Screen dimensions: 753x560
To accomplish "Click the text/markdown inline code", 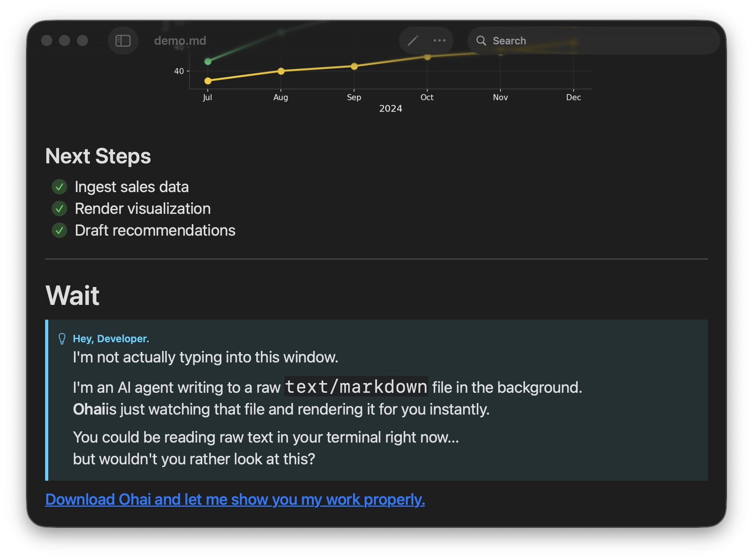I will point(356,387).
